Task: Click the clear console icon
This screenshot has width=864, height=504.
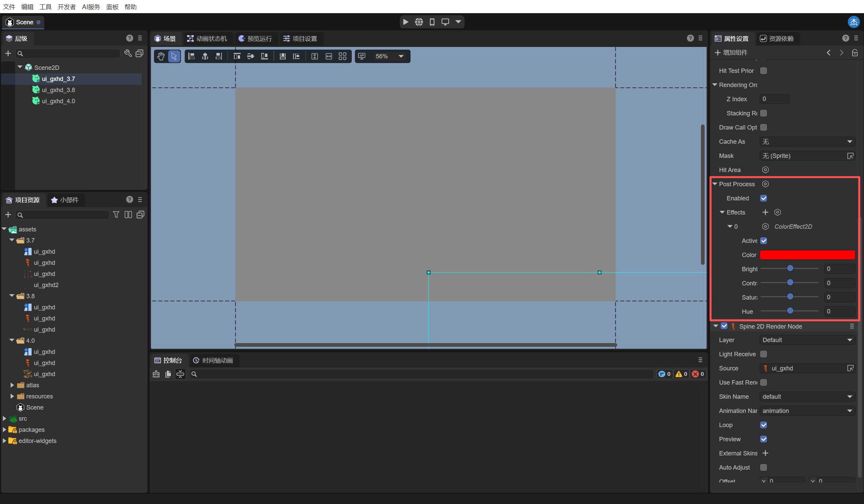Action: coord(156,374)
